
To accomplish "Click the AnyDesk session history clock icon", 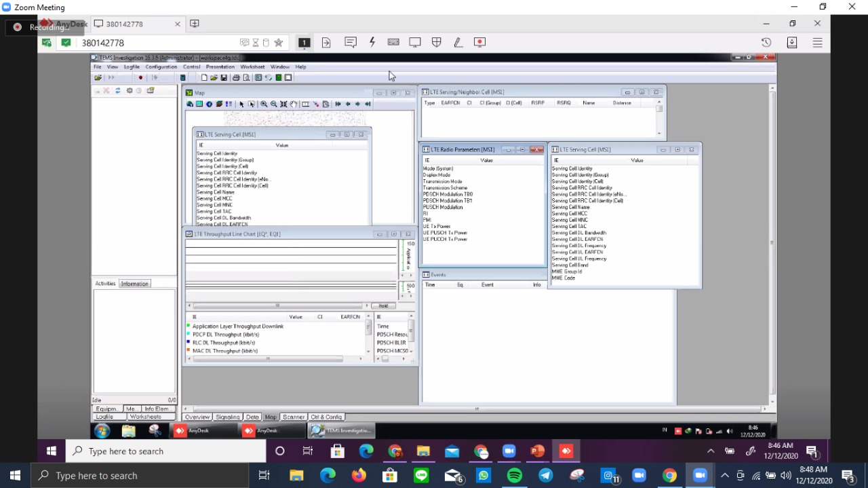I will click(x=766, y=42).
